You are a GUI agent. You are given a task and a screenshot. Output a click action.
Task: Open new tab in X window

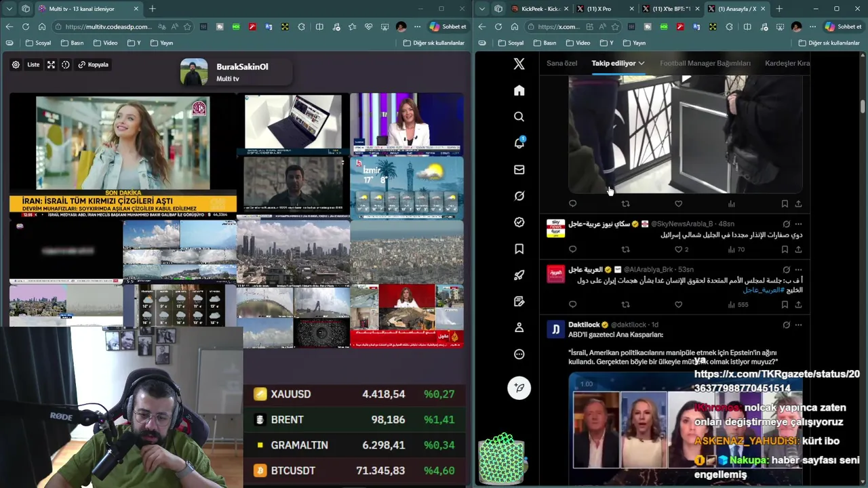pos(778,9)
